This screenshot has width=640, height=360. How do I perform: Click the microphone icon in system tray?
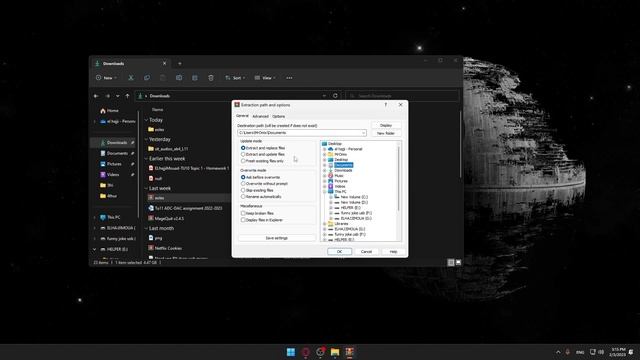click(x=567, y=352)
